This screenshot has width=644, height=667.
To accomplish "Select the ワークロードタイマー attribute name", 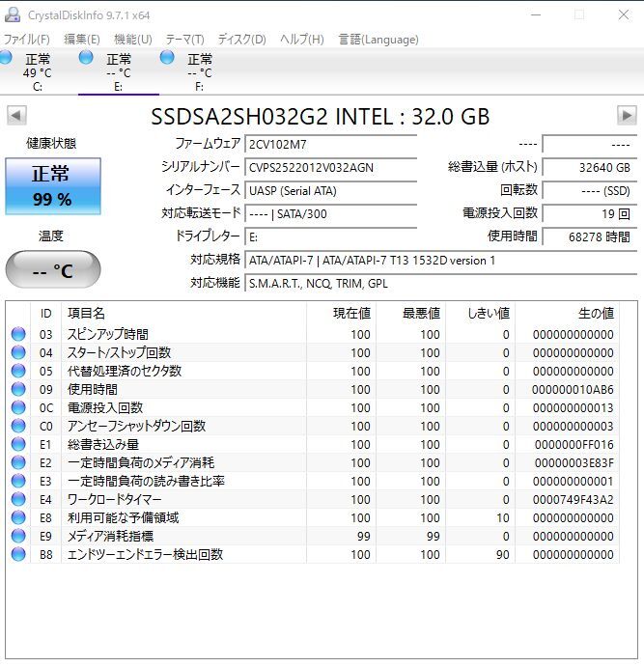I will tap(115, 499).
